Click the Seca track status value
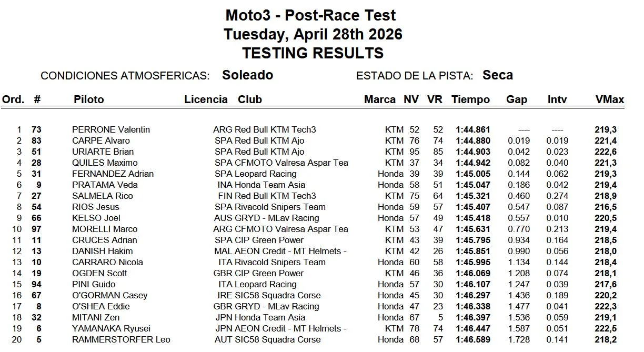 (497, 75)
